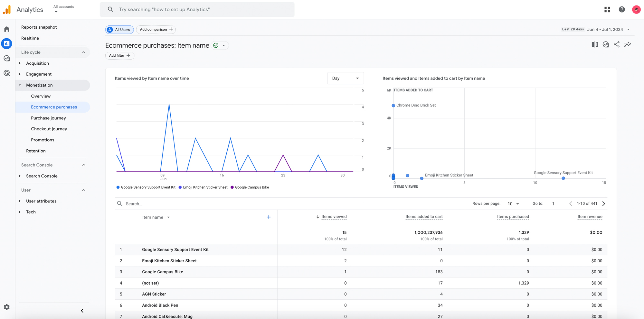Screen dimensions: 644x319
Task: Open Reports snapshot
Action: (39, 27)
